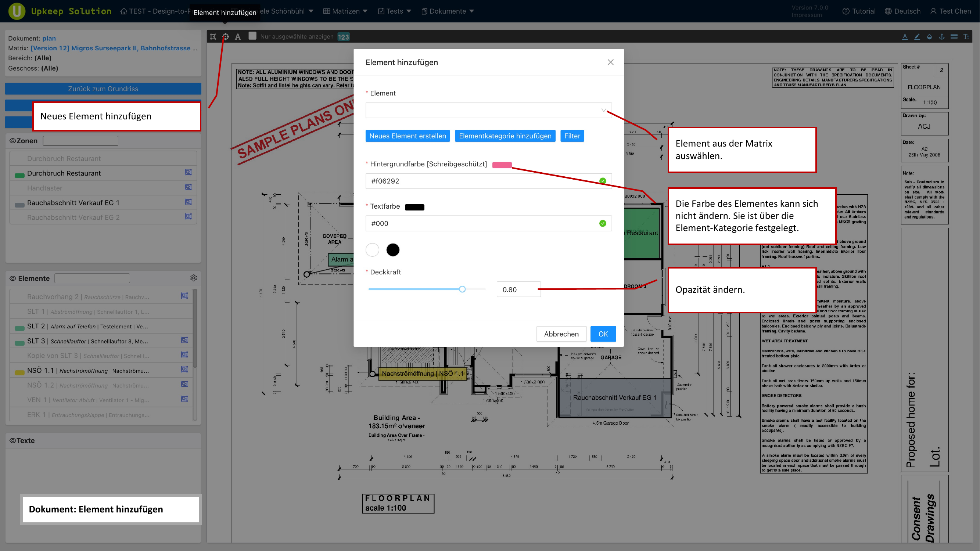This screenshot has height=551, width=980.
Task: Click locate icon for Durchbruch Restaurant zone
Action: [188, 173]
